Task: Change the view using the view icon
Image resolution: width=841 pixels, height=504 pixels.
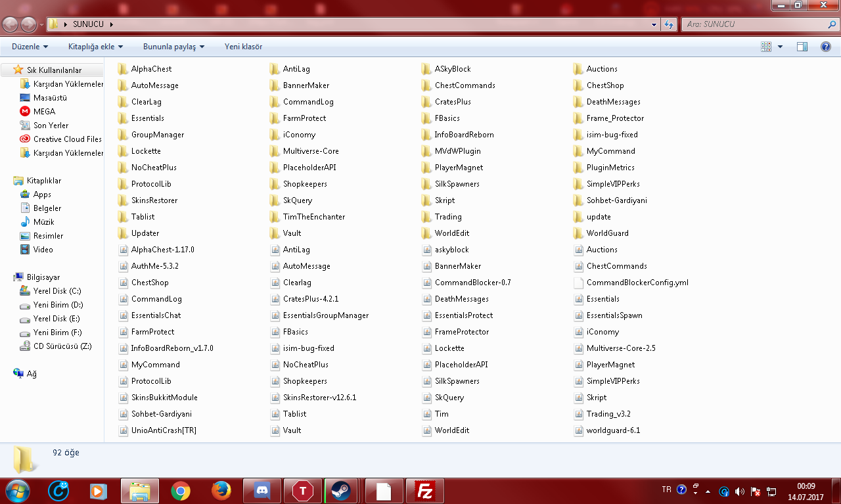Action: pos(766,47)
